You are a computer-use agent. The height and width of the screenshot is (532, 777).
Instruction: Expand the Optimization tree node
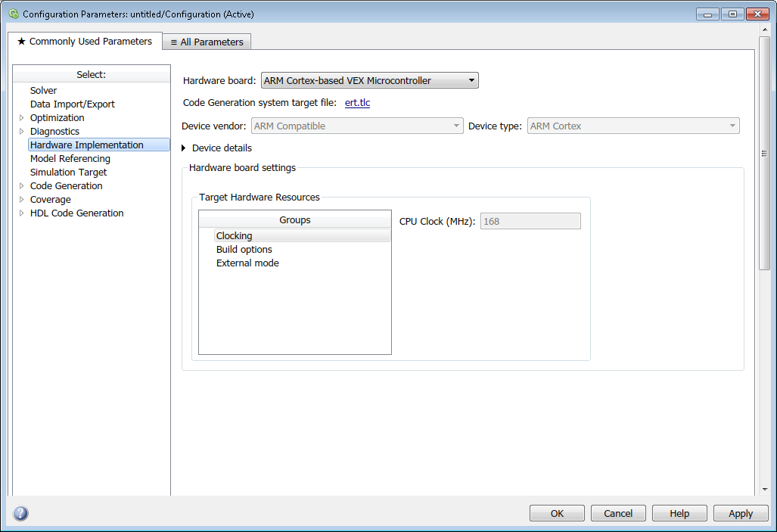pos(22,118)
